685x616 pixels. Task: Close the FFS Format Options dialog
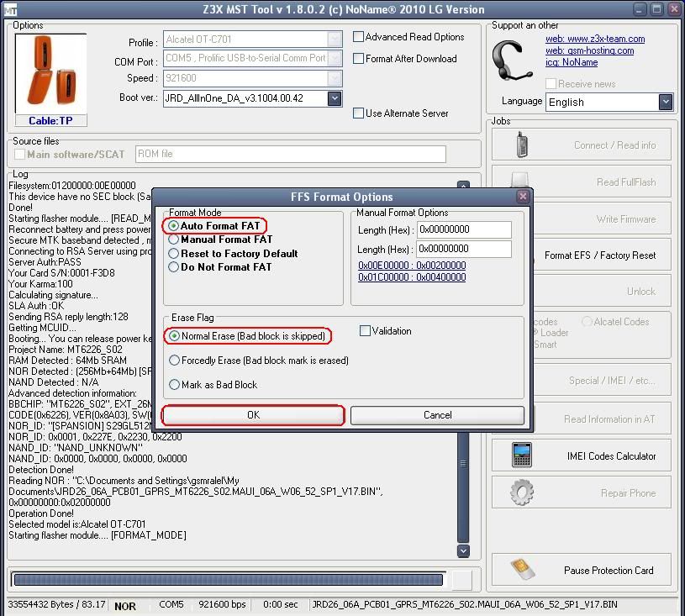pyautogui.click(x=523, y=197)
